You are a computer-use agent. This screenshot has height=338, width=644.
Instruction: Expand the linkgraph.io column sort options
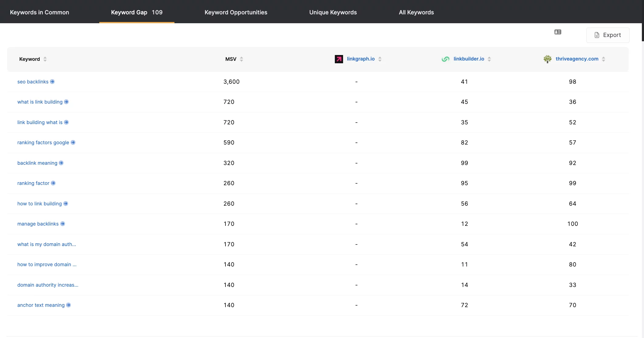(380, 59)
